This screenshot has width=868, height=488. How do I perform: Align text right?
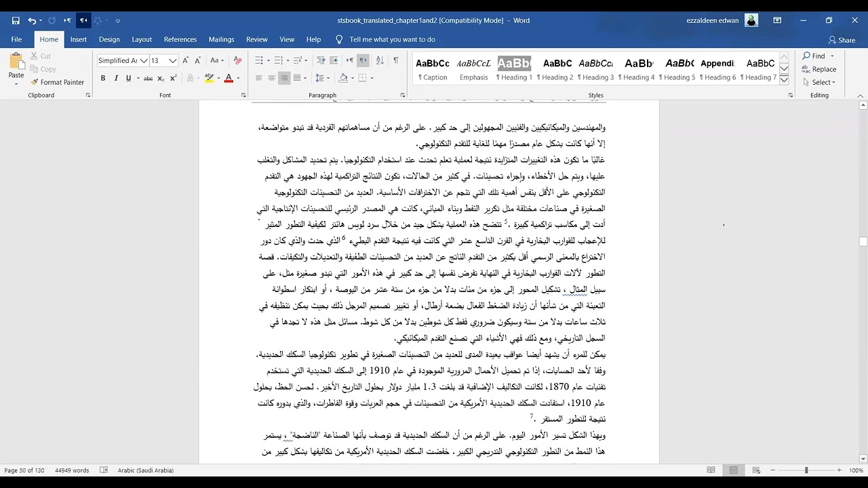[x=284, y=78]
